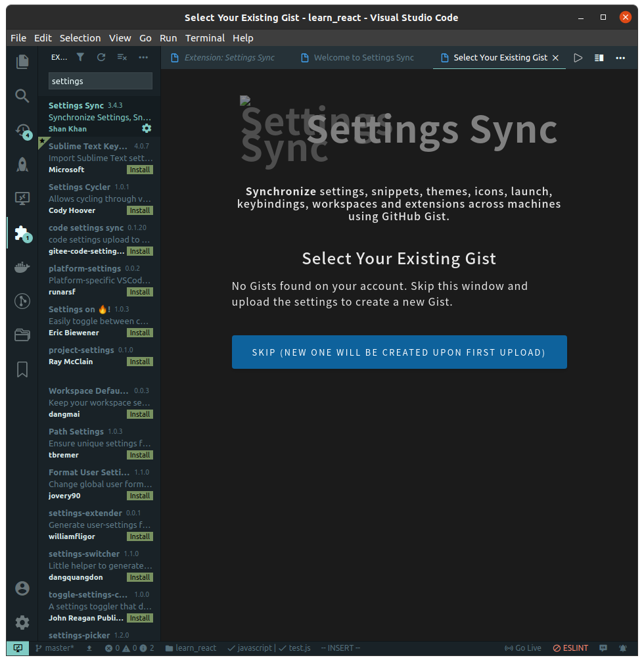Viewport: 644px width, 662px height.
Task: Publish changes via cloud upload status icon
Action: 89,648
